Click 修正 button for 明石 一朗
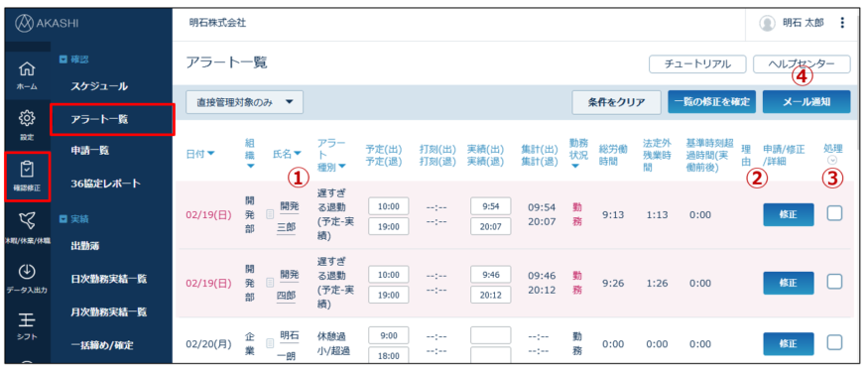Viewport: 868px width, 371px height. click(x=789, y=344)
